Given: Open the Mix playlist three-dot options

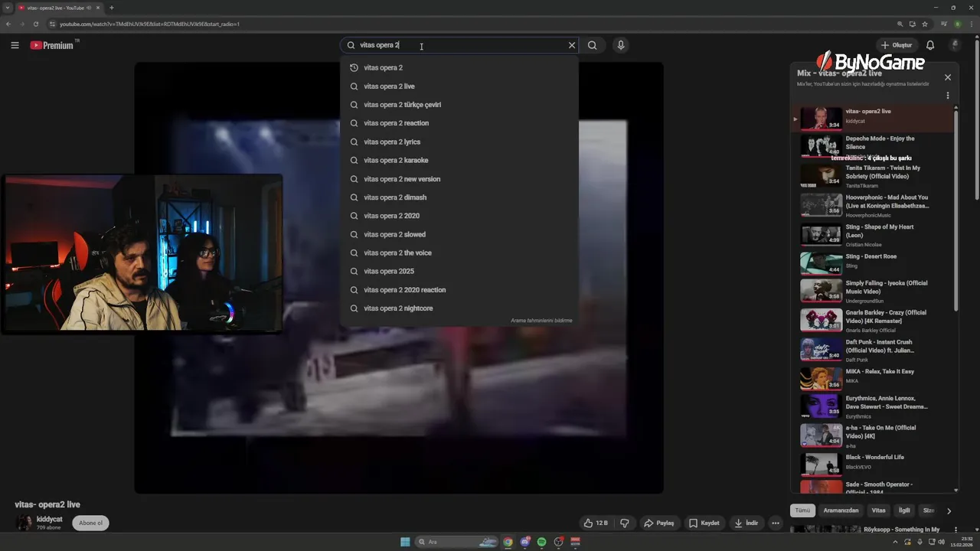Looking at the screenshot, I should pyautogui.click(x=948, y=96).
